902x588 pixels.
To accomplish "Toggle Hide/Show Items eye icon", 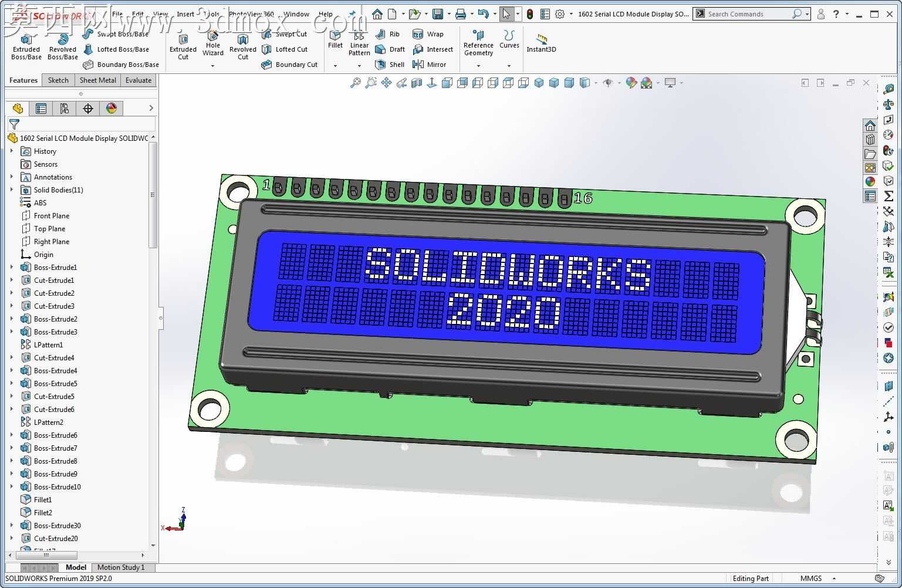I will (608, 83).
